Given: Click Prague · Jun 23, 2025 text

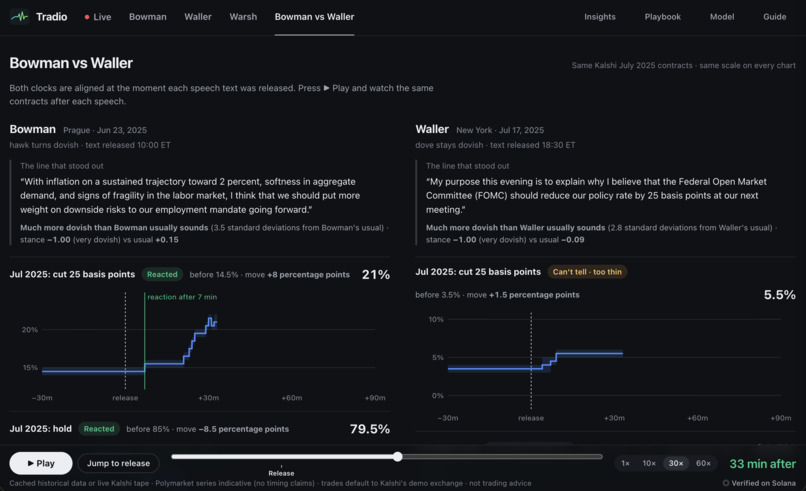Looking at the screenshot, I should pyautogui.click(x=105, y=130).
